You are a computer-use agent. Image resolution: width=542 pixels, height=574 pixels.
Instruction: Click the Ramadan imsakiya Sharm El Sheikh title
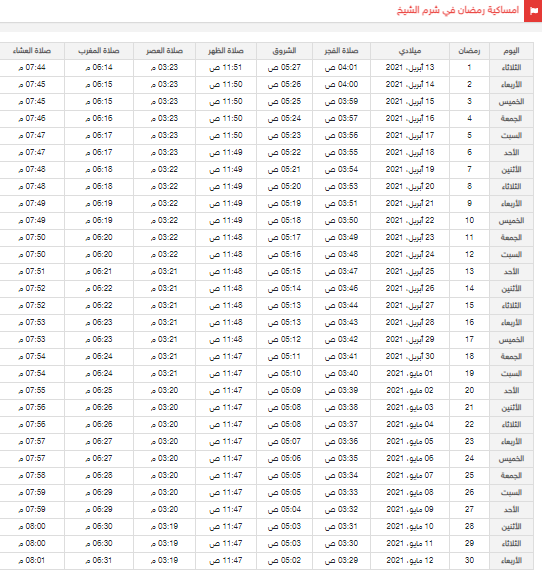pyautogui.click(x=458, y=10)
